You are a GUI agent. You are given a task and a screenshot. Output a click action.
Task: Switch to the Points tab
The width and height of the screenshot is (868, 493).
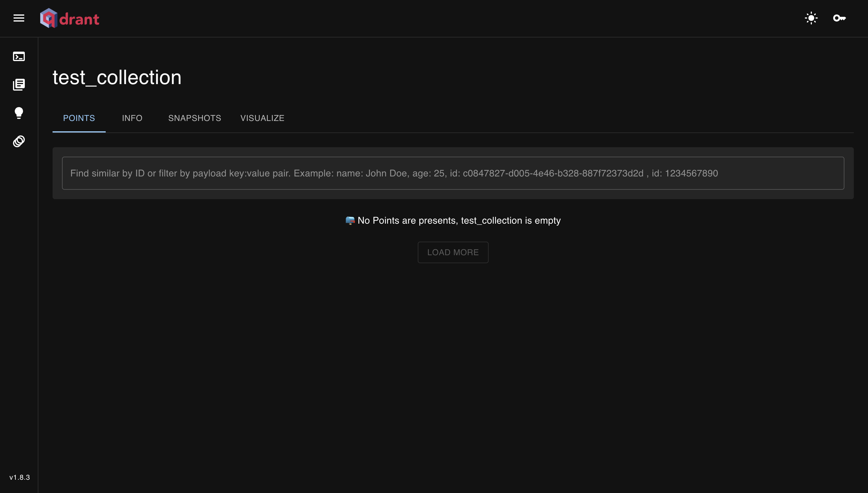point(79,118)
